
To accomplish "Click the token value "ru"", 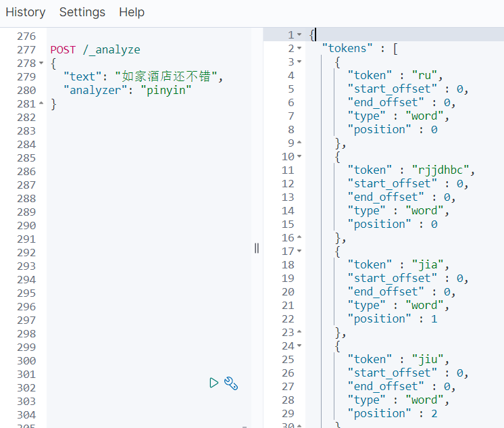I will 424,75.
